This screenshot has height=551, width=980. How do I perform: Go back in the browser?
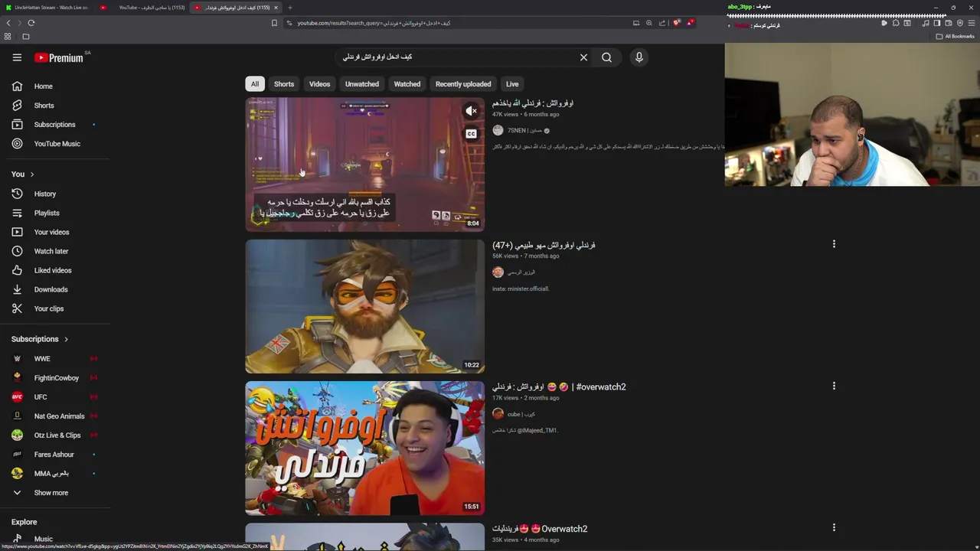click(8, 23)
